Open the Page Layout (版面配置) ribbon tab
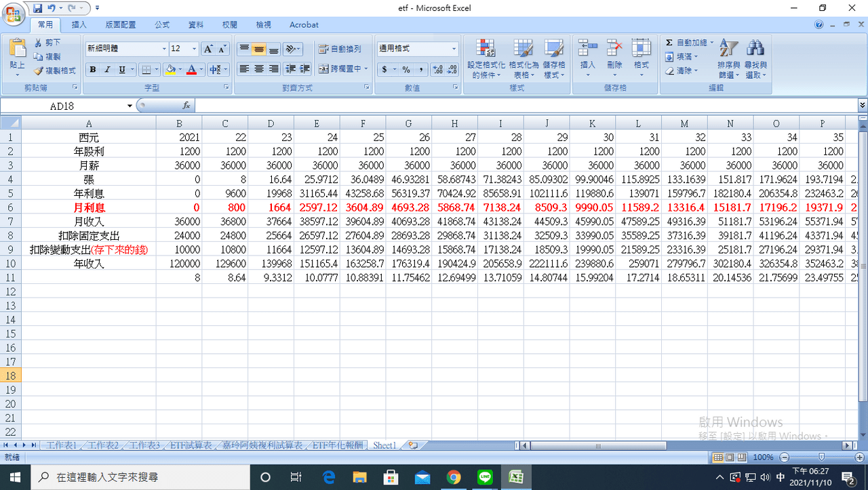The width and height of the screenshot is (868, 490). pyautogui.click(x=121, y=24)
